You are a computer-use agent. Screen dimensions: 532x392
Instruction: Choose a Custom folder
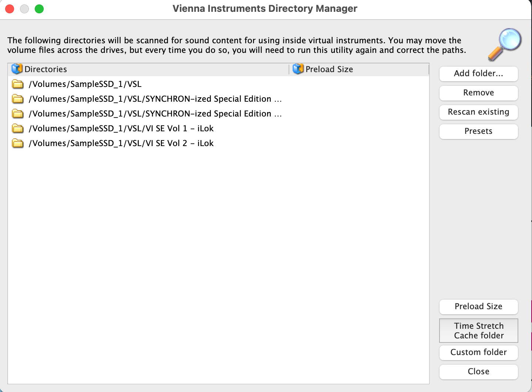(478, 352)
